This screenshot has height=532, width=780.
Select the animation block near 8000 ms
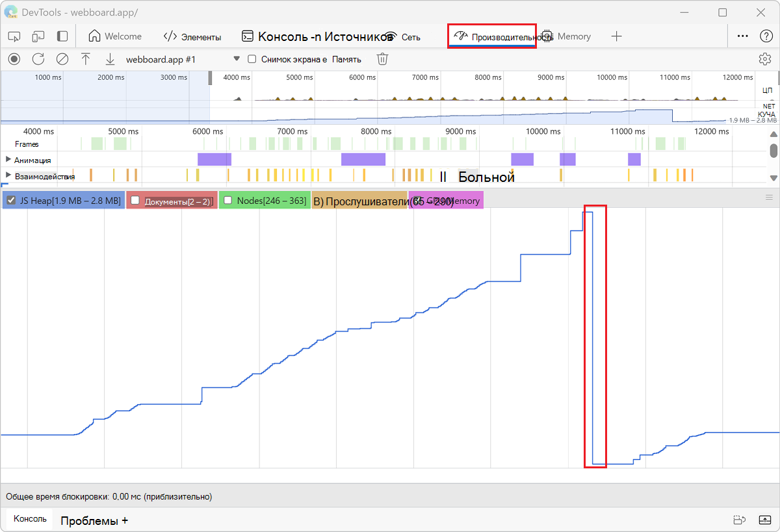click(363, 159)
